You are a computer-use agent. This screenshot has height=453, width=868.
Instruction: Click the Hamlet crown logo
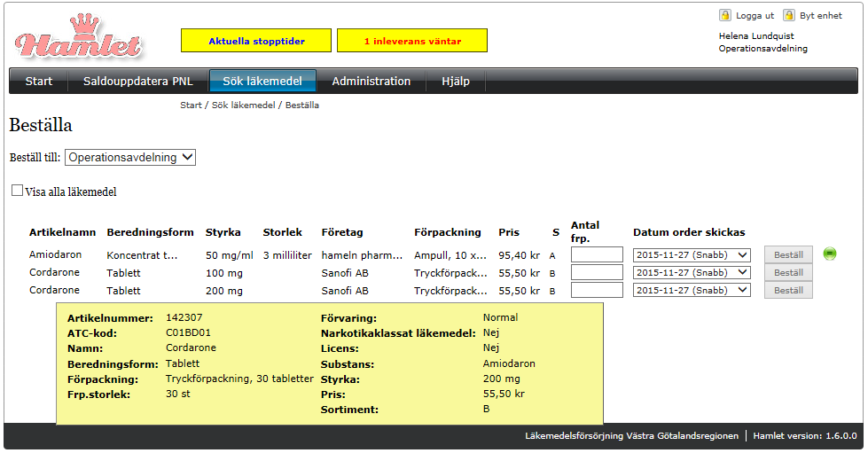pyautogui.click(x=78, y=37)
